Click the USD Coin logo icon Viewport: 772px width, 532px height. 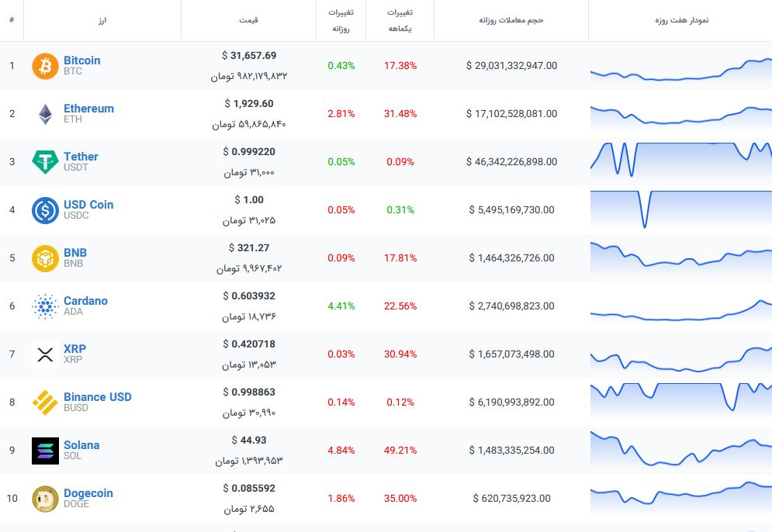[45, 210]
